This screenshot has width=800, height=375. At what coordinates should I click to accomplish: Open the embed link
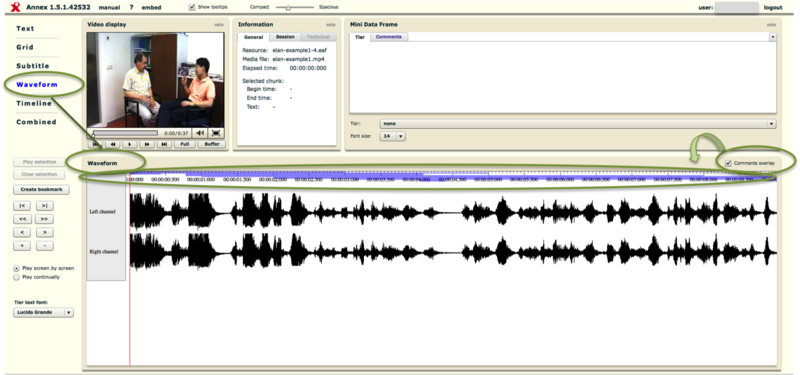click(x=152, y=8)
